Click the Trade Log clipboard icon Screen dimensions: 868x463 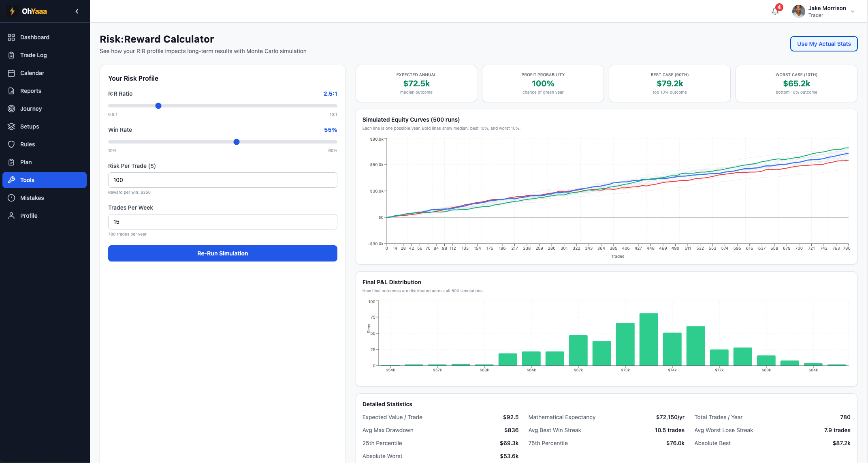(x=11, y=55)
